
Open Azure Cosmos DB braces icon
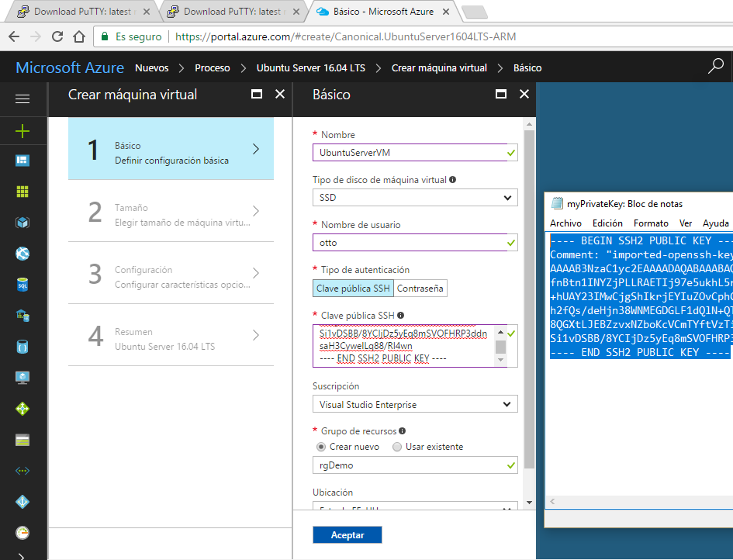[x=22, y=347]
